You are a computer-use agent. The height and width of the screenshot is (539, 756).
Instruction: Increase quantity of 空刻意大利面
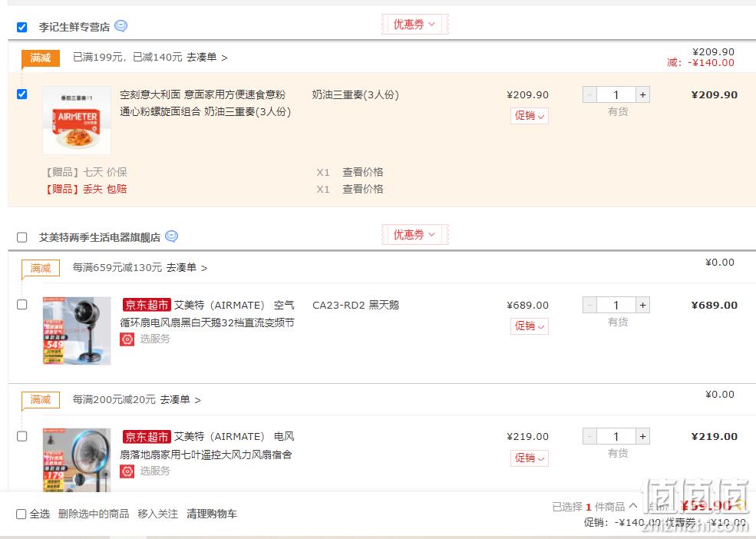click(642, 94)
